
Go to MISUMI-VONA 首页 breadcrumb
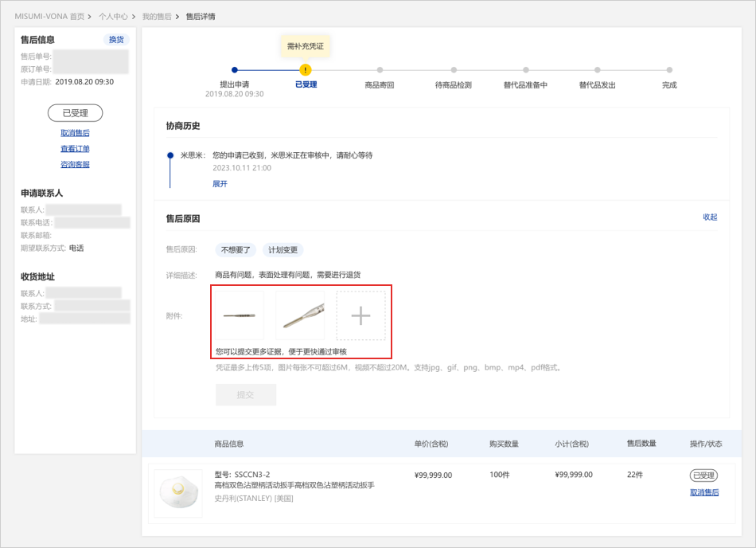click(49, 16)
